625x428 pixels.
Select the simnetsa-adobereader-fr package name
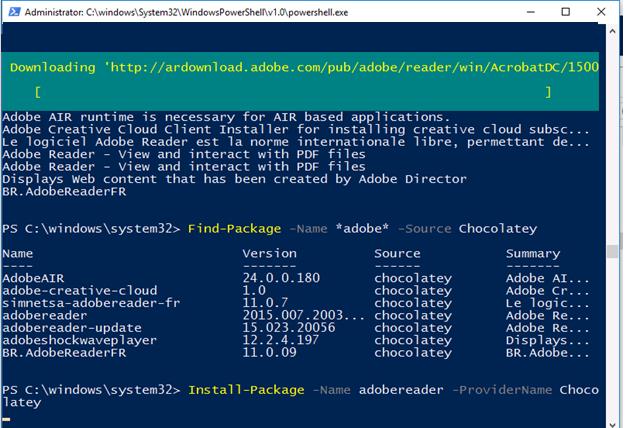click(91, 303)
